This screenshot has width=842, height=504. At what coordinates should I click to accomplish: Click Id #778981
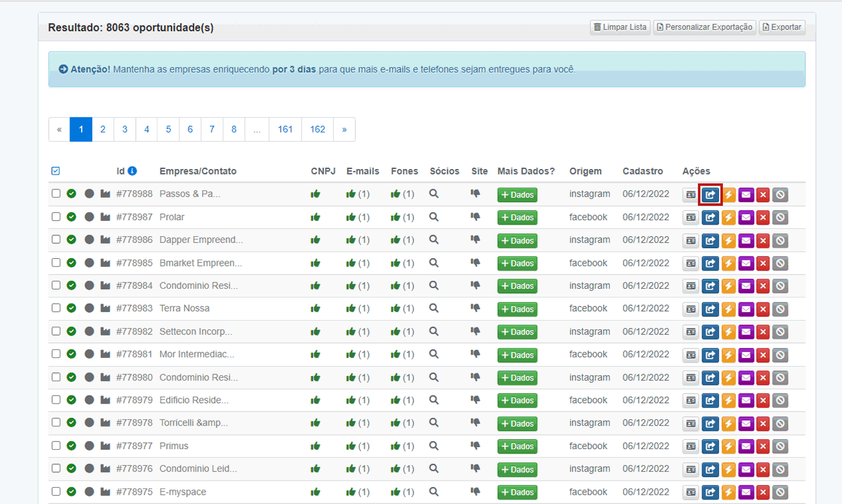pos(134,354)
